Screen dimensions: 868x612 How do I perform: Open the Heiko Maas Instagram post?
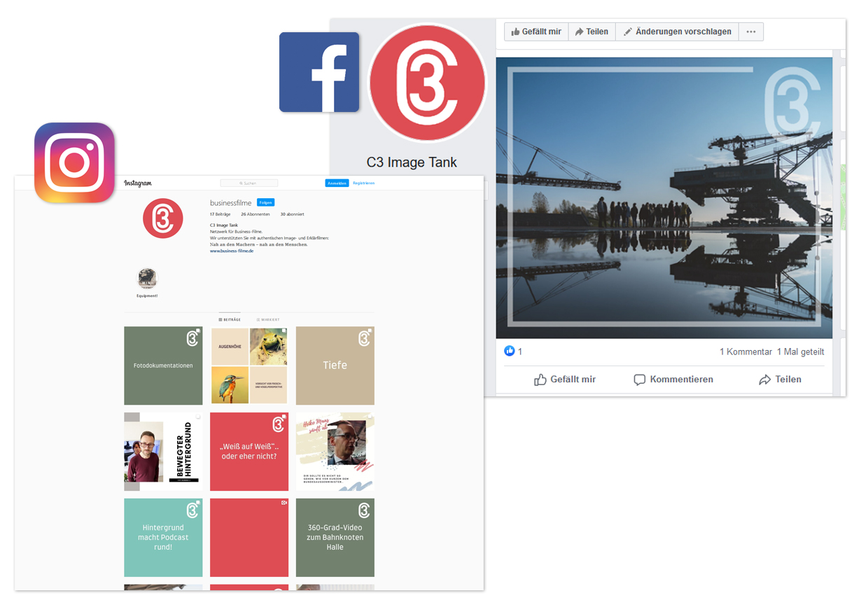tap(335, 452)
